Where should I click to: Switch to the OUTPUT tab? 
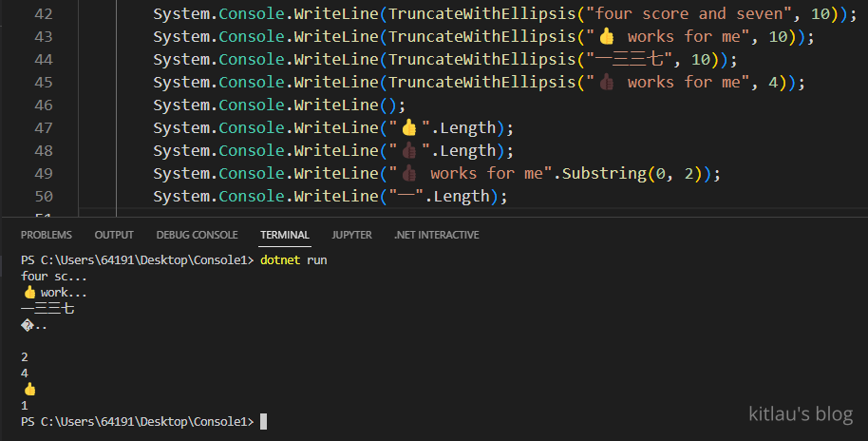[x=114, y=235]
